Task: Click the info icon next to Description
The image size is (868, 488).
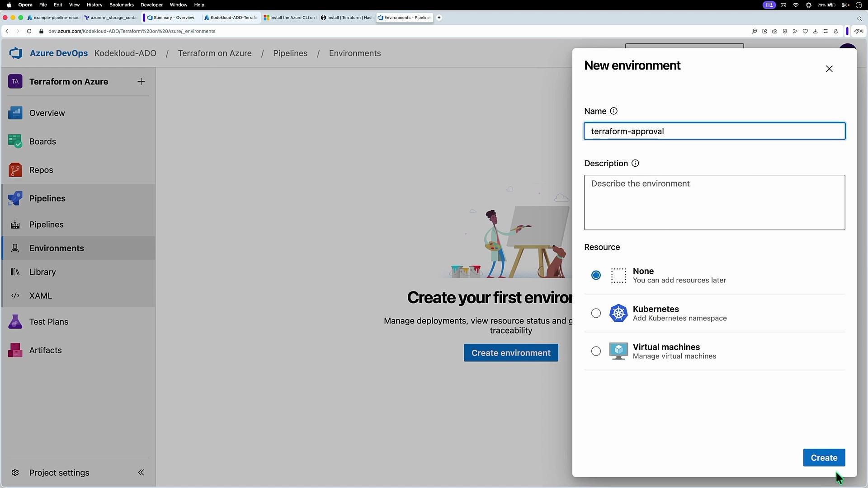Action: [635, 163]
